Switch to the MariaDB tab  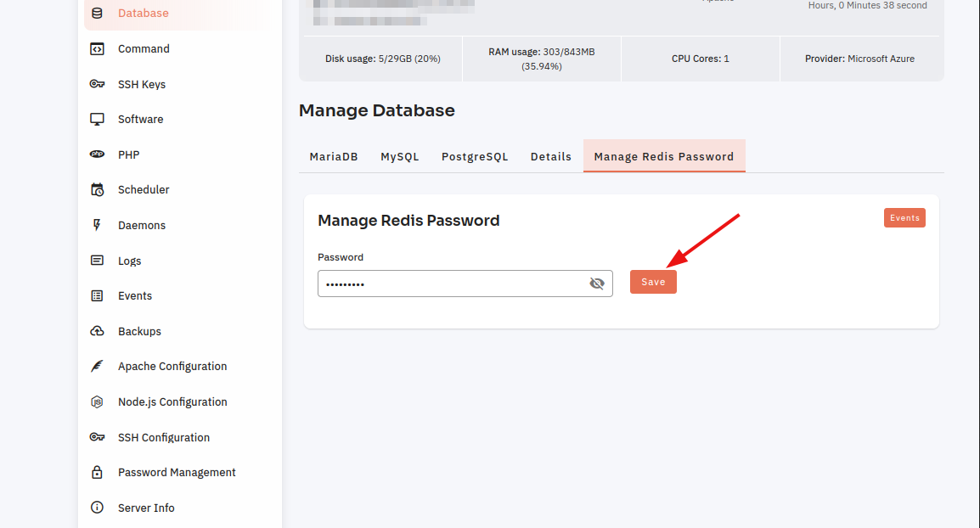coord(334,157)
